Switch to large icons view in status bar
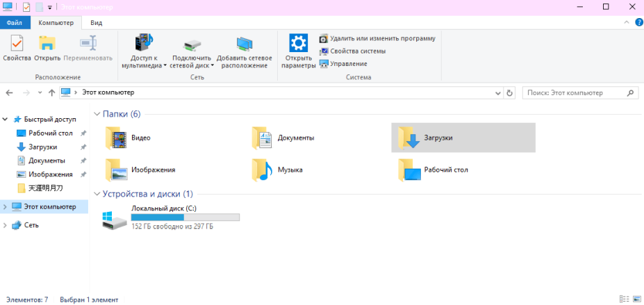 click(636, 299)
